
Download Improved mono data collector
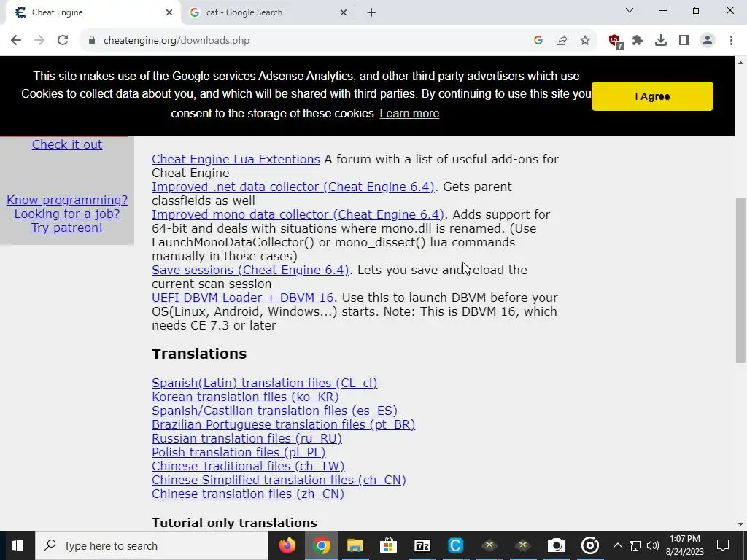coord(298,214)
